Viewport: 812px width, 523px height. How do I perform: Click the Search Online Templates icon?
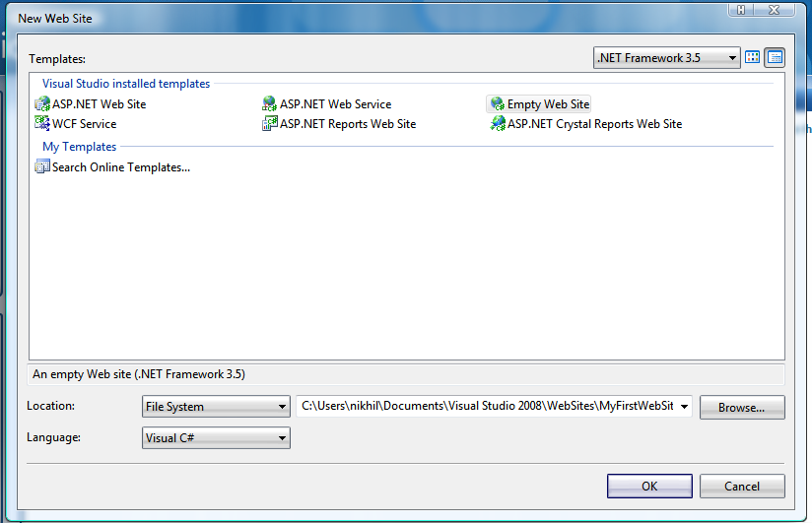tap(42, 167)
